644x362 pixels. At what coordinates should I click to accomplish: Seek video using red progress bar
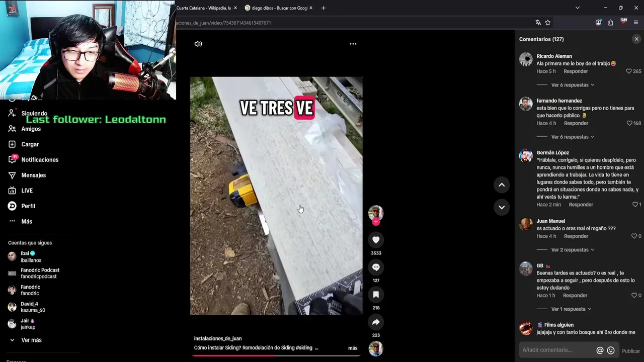pos(276,355)
